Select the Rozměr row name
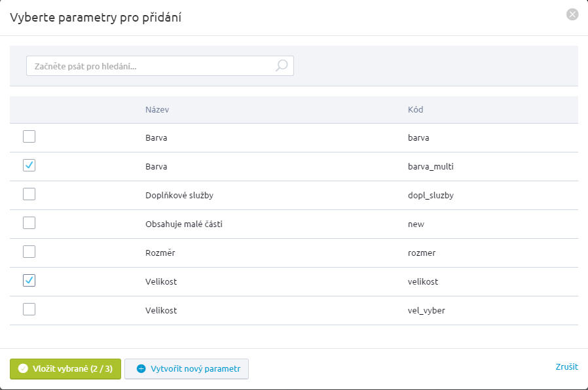The width and height of the screenshot is (588, 390). (x=160, y=253)
